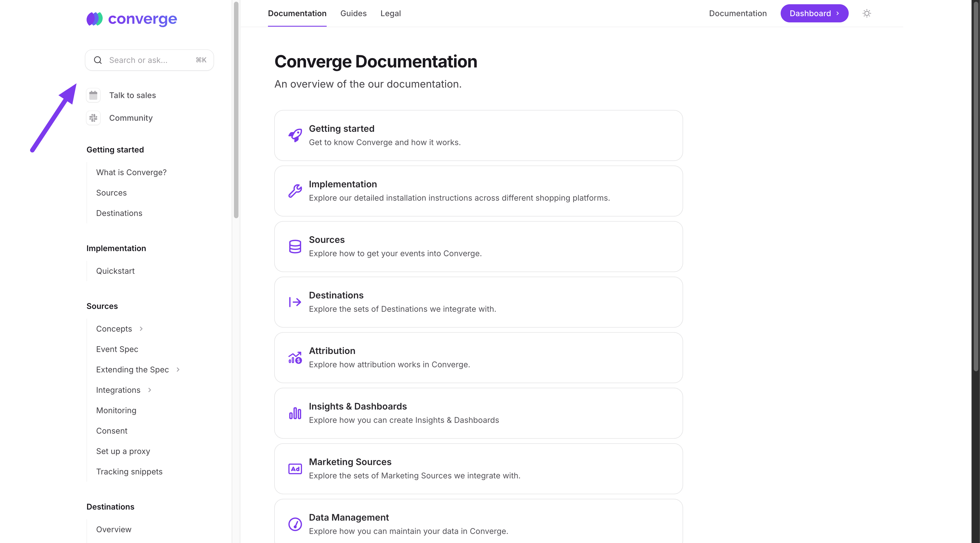Open the Attribution card title

[x=332, y=351]
